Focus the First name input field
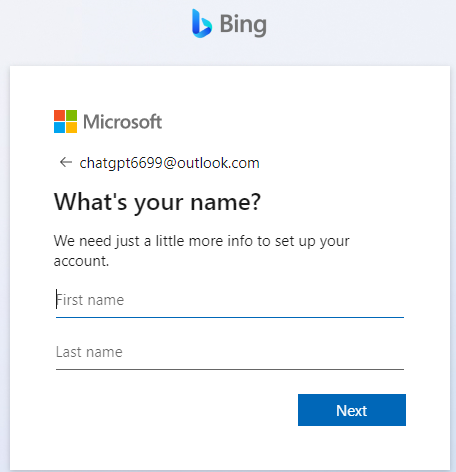Viewport: 456px width, 472px height. point(230,300)
